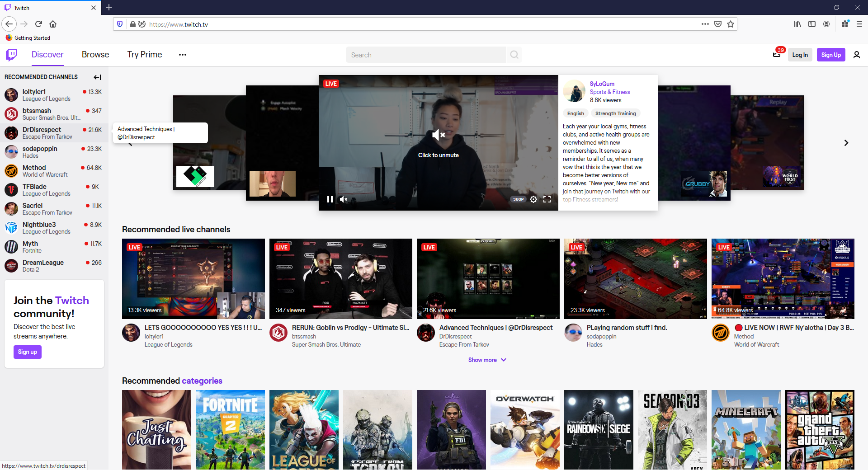The height and width of the screenshot is (470, 868).
Task: Open the Try Prime tab
Action: pyautogui.click(x=145, y=55)
